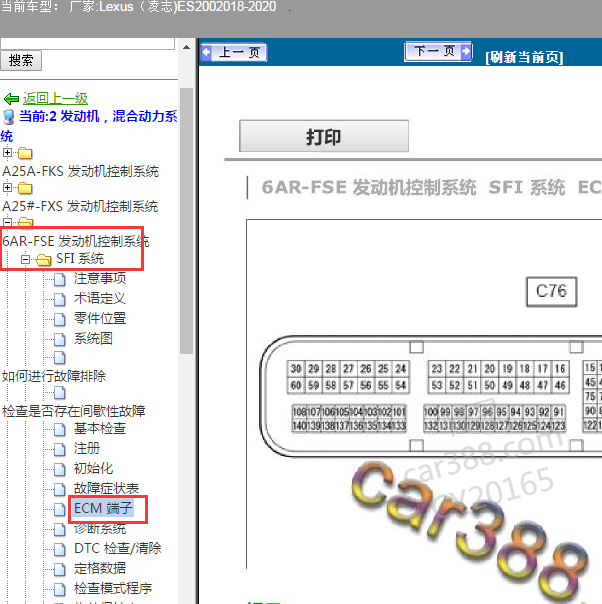Open the 定格数据 page
This screenshot has height=604, width=602.
[100, 569]
